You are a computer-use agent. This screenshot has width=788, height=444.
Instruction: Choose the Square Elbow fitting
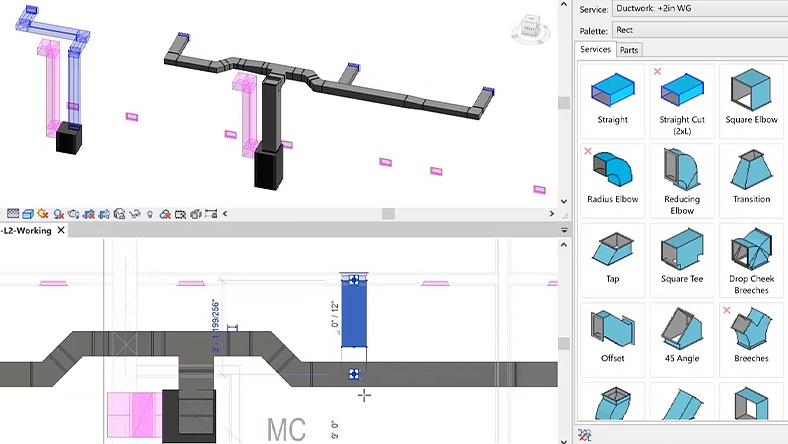click(751, 101)
